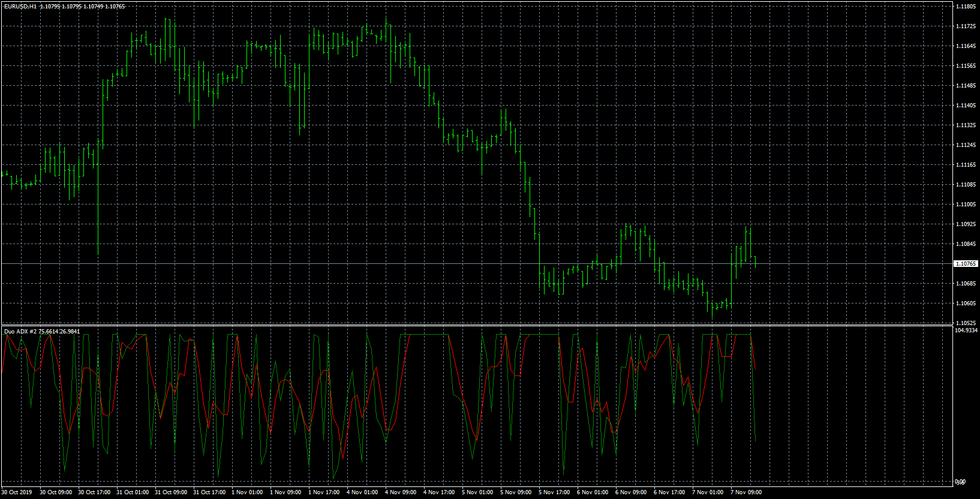Click the 1.11805 price axis label

click(966, 7)
